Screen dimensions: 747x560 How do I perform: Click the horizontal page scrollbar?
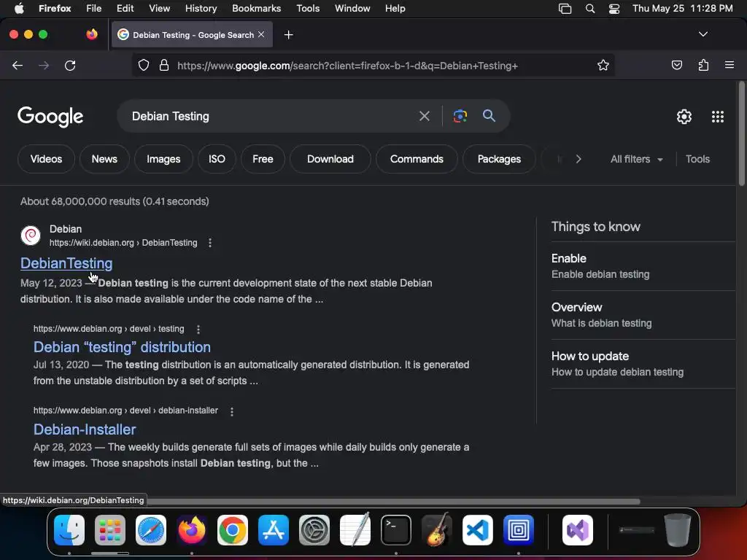(x=393, y=501)
